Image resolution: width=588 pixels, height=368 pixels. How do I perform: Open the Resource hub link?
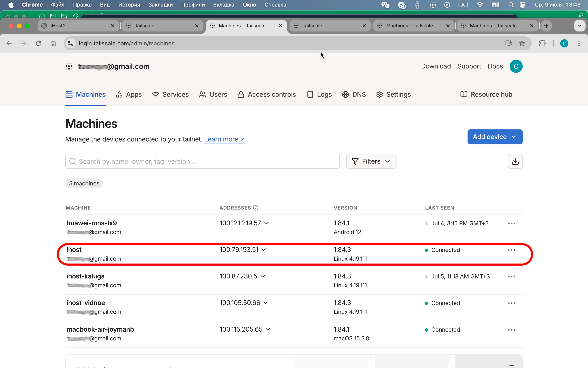coord(486,94)
